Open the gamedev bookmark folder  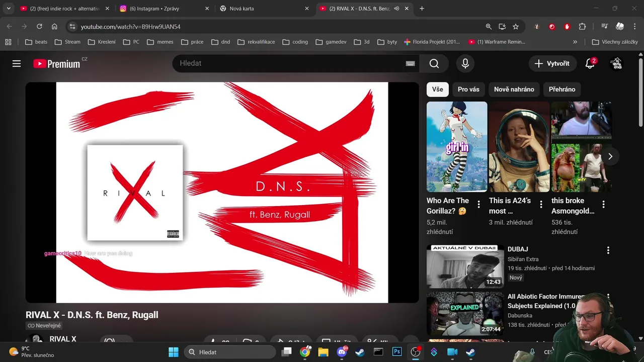click(331, 42)
